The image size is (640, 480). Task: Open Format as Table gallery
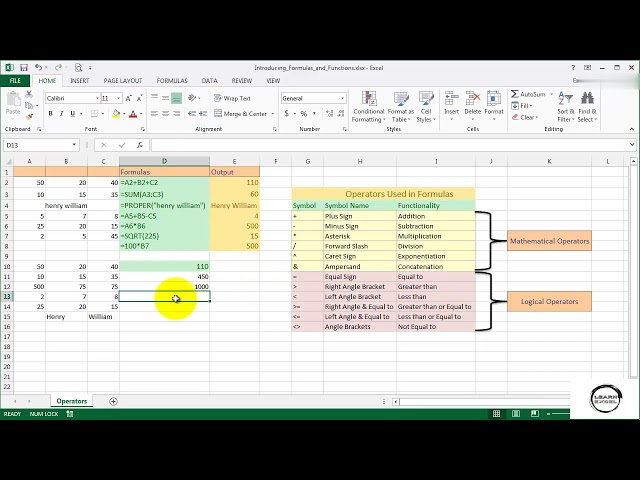401,107
